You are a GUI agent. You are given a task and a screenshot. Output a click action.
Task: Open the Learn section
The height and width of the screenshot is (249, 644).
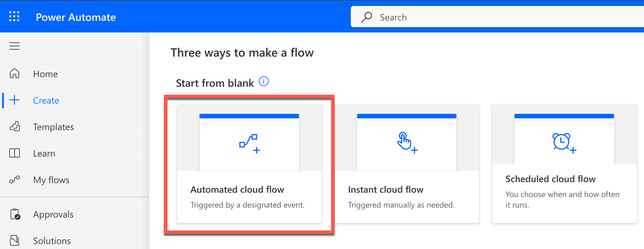[44, 153]
